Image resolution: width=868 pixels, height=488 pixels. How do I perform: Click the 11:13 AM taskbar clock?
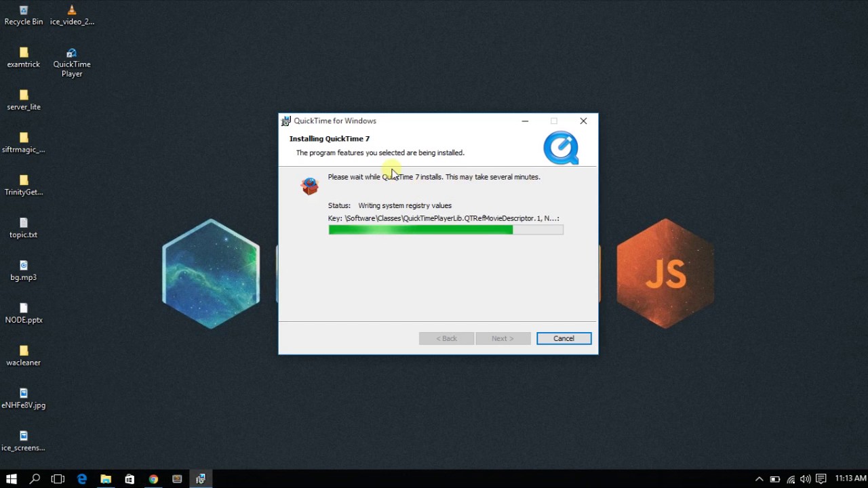pos(850,479)
